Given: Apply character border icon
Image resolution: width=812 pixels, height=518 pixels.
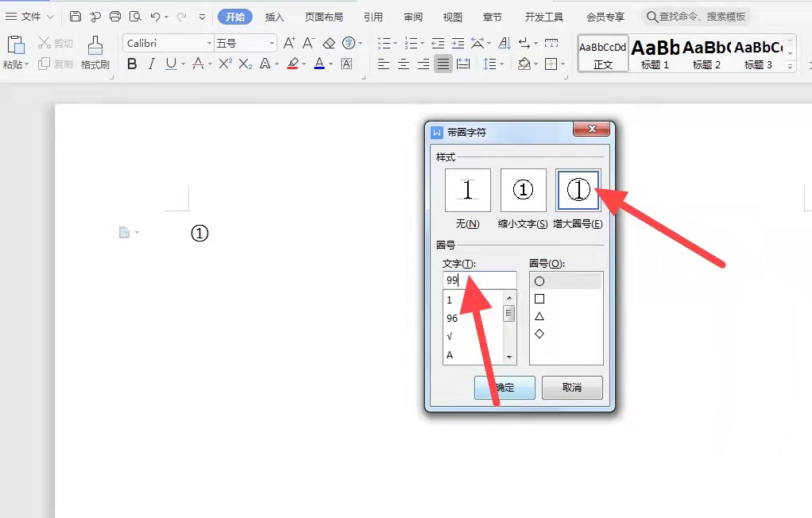Looking at the screenshot, I should tap(346, 64).
